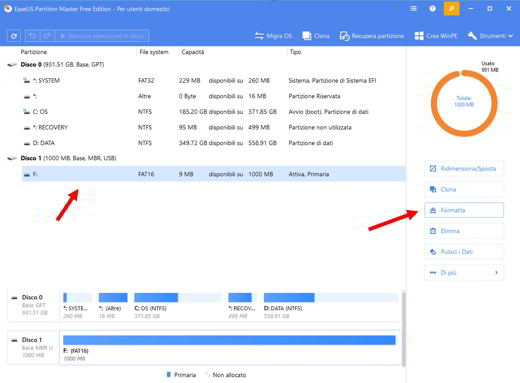Screen dimensions: 520x383
Task: Click the orange key activation icon
Action: [452, 9]
